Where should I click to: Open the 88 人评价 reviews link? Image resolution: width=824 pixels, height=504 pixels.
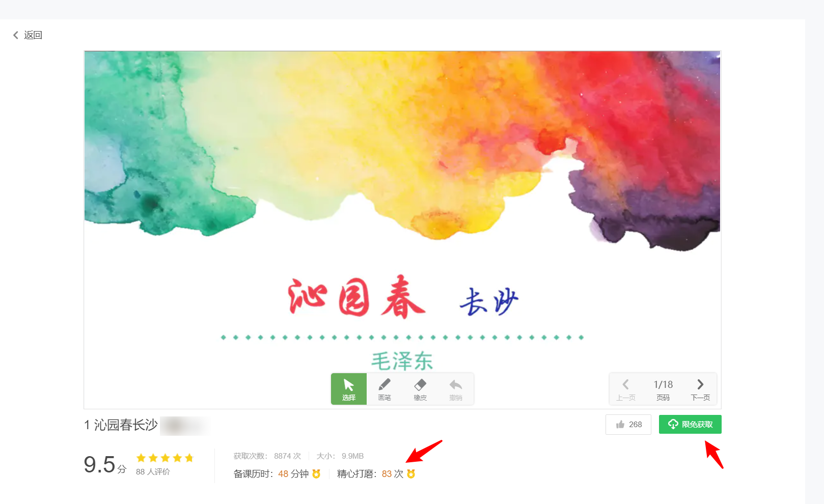point(153,472)
